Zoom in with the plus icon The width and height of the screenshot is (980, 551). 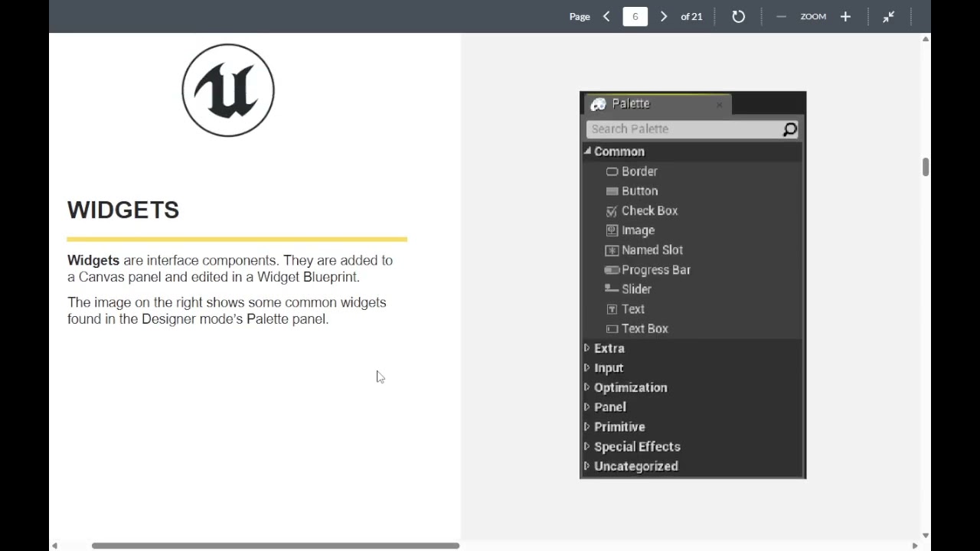[845, 16]
